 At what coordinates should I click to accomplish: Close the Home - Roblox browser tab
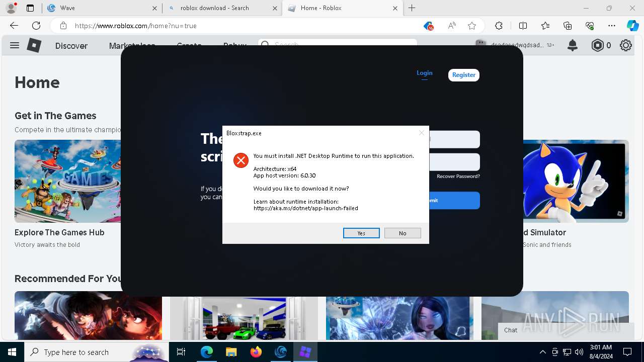point(395,8)
